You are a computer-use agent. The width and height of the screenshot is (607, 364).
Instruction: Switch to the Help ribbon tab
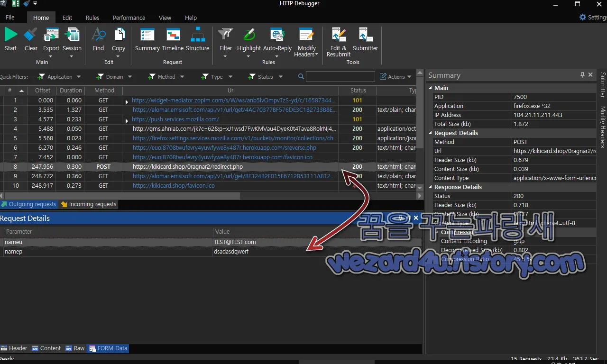click(x=191, y=18)
